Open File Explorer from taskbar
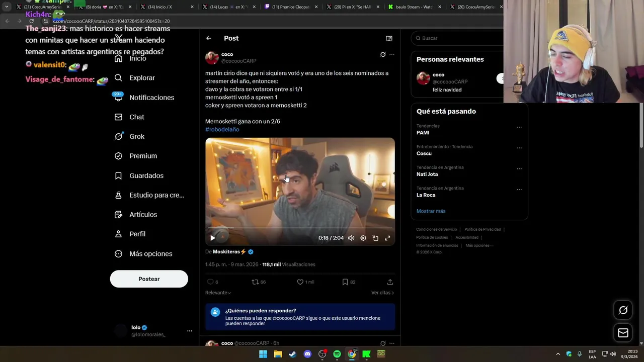Viewport: 644px width, 362px height. (278, 354)
